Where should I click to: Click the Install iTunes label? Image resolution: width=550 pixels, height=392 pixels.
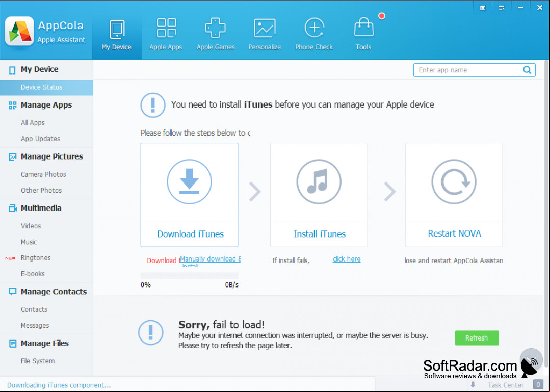tap(320, 234)
